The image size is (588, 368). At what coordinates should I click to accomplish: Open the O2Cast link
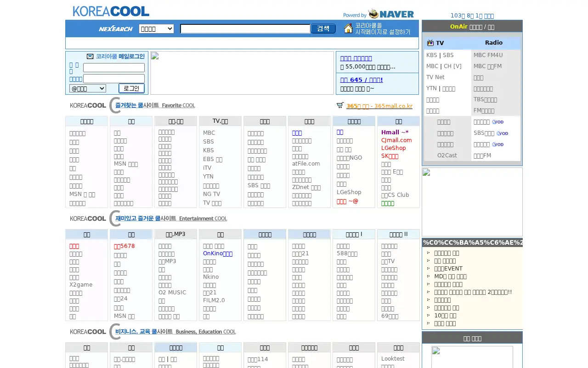coord(447,155)
